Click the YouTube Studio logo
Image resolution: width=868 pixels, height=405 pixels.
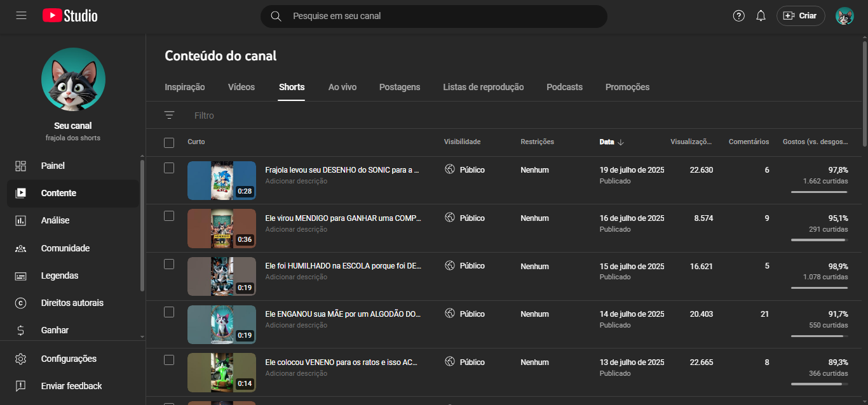(x=70, y=16)
